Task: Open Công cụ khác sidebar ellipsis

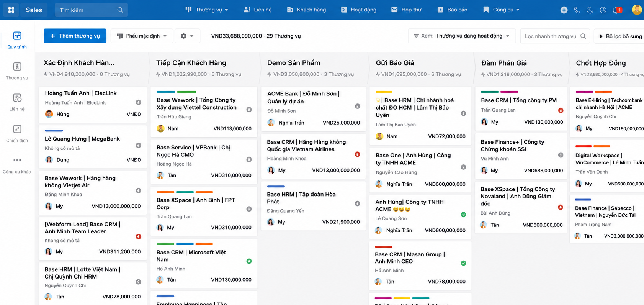Action: [x=17, y=160]
